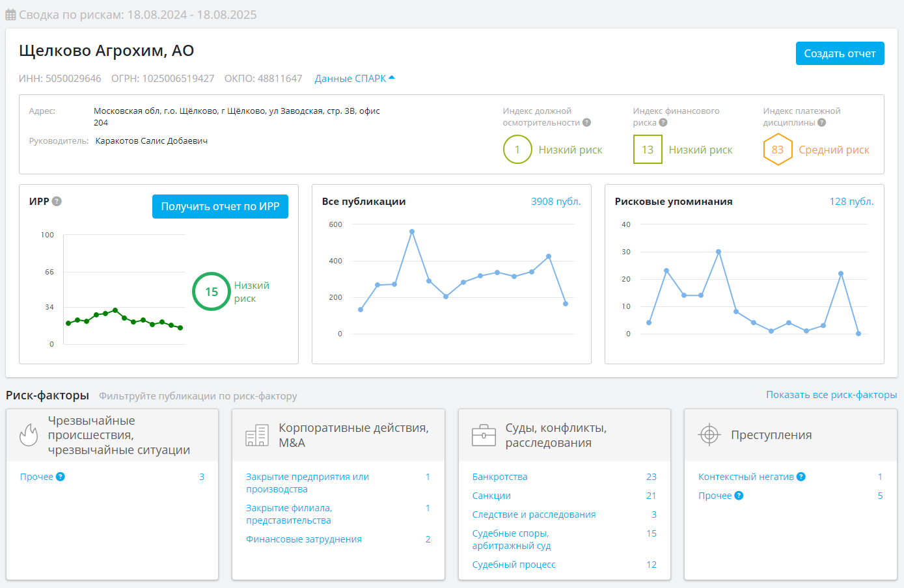Click the ИНН: 5050029646 text
The width and height of the screenshot is (904, 588).
point(60,78)
